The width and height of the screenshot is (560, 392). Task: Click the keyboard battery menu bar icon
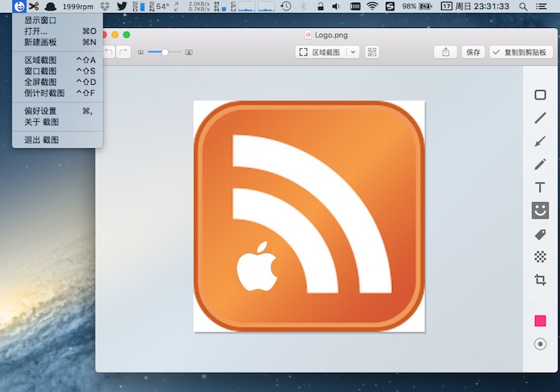click(355, 6)
